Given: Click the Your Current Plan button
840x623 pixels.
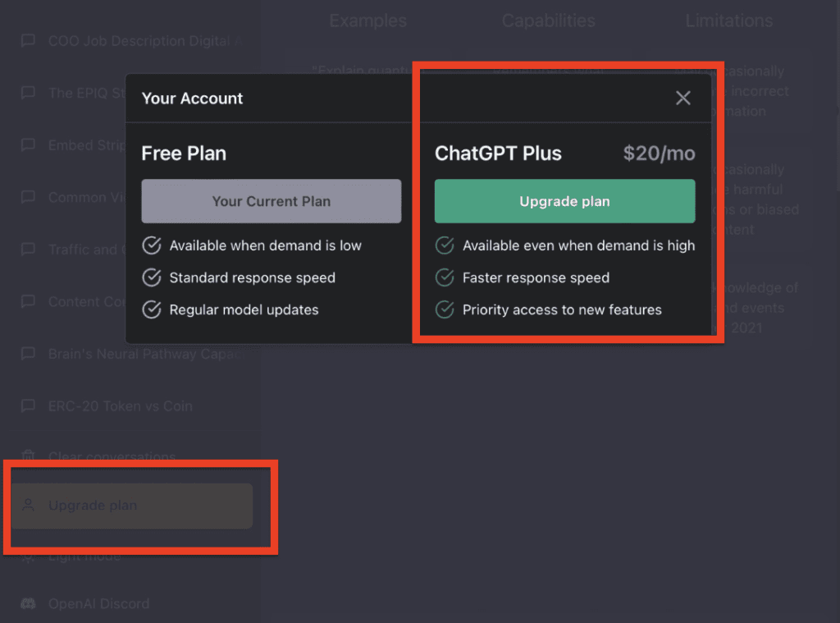Looking at the screenshot, I should point(271,201).
